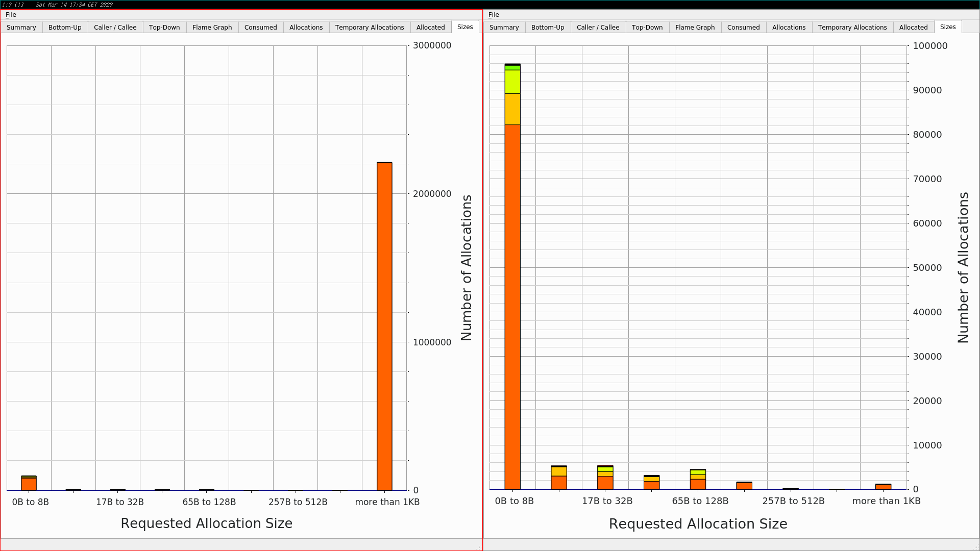The image size is (980, 551).
Task: Switch to Temporary Allocations view
Action: [x=370, y=27]
